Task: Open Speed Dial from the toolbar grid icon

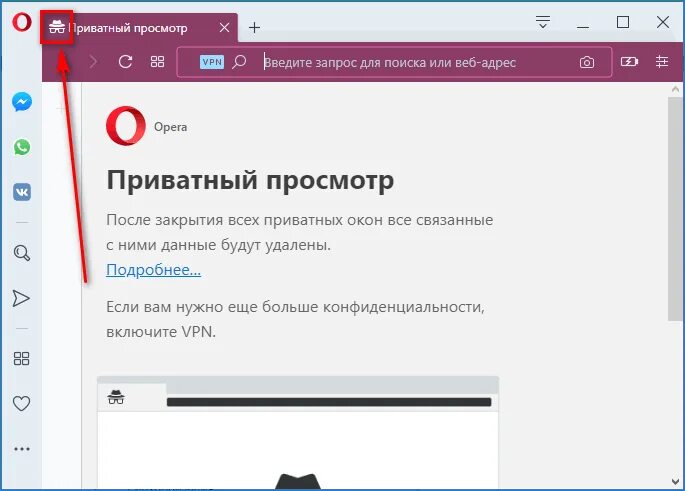Action: tap(157, 62)
